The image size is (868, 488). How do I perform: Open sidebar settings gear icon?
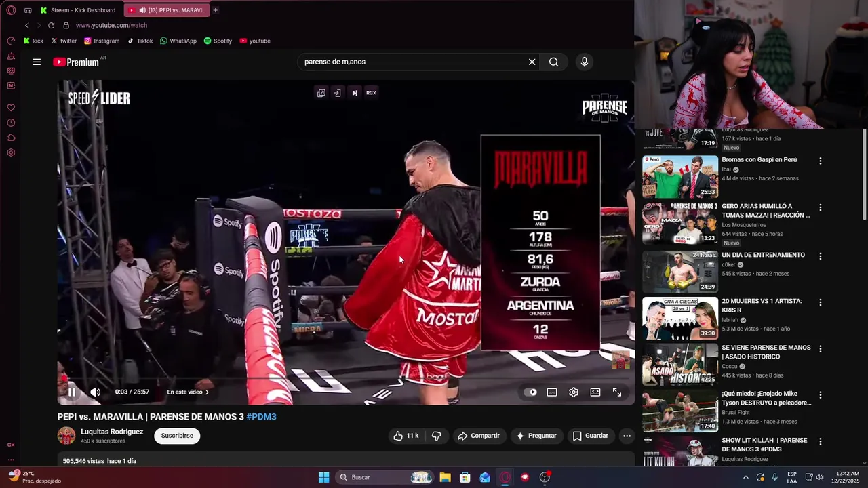11,152
